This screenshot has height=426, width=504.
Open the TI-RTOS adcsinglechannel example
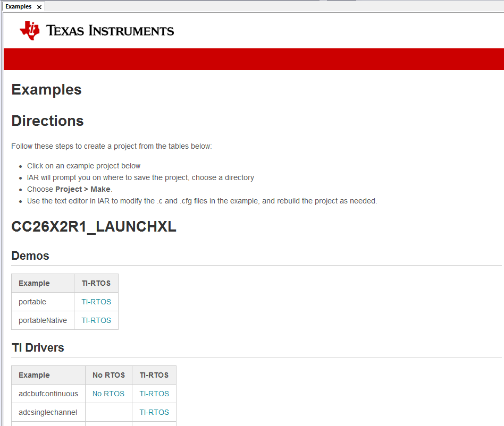tap(154, 412)
